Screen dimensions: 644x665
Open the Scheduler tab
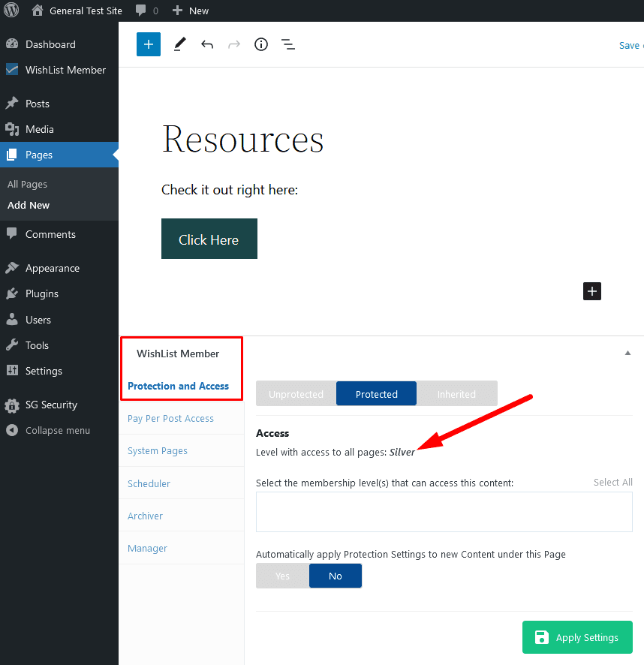[149, 483]
